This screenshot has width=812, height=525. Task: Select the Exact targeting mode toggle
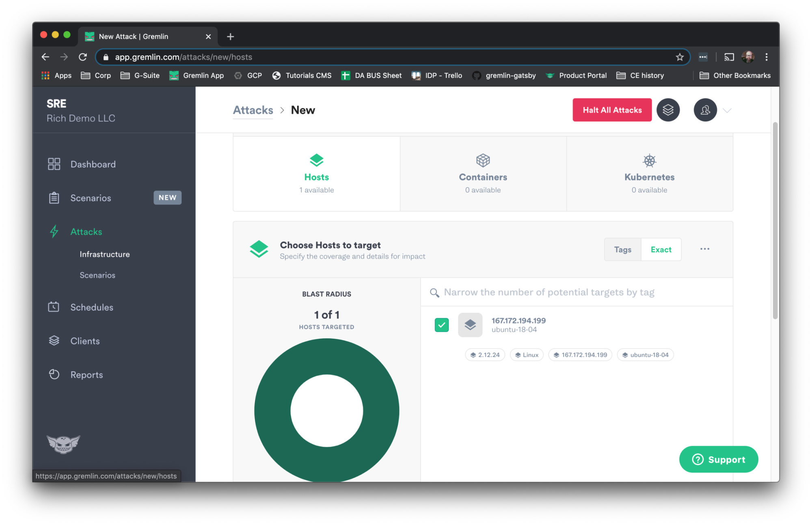click(661, 249)
